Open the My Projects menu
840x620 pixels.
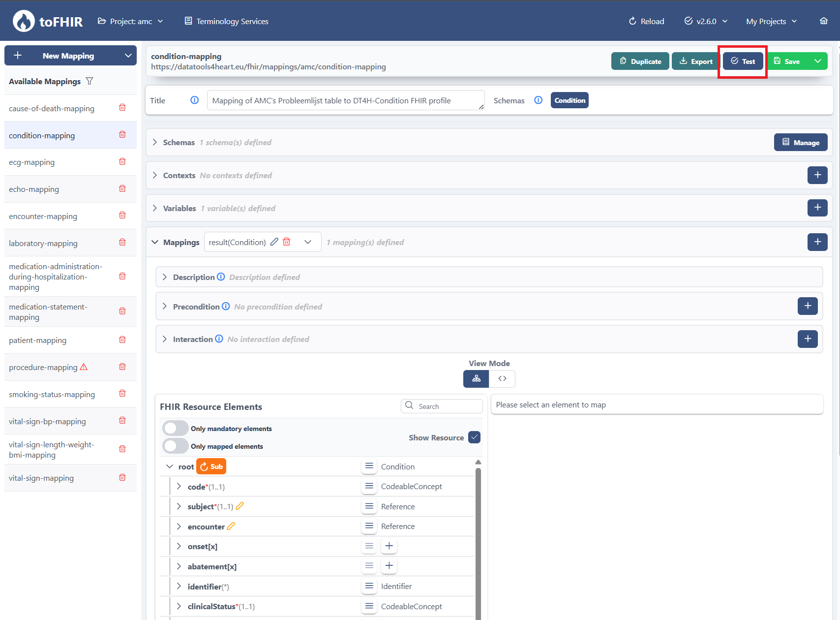(x=771, y=21)
